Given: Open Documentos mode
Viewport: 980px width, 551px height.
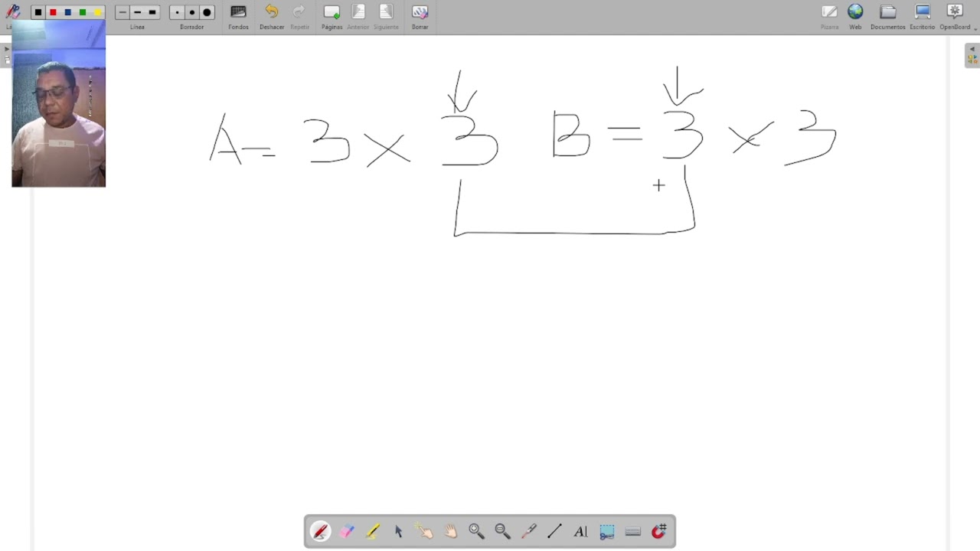Looking at the screenshot, I should (x=888, y=17).
